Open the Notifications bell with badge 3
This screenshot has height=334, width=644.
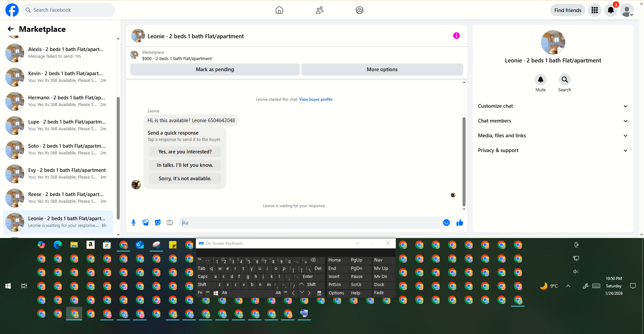(611, 10)
